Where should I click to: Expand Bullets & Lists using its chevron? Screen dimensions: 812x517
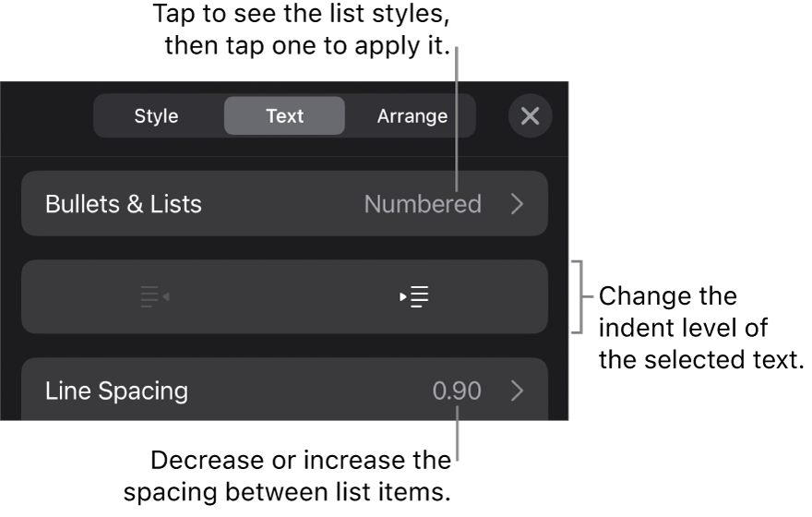pos(517,204)
